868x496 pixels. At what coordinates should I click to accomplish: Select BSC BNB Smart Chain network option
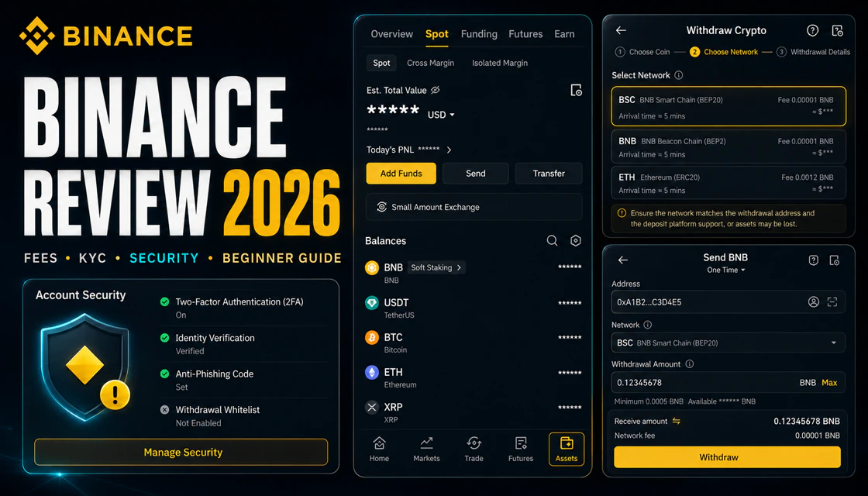728,106
